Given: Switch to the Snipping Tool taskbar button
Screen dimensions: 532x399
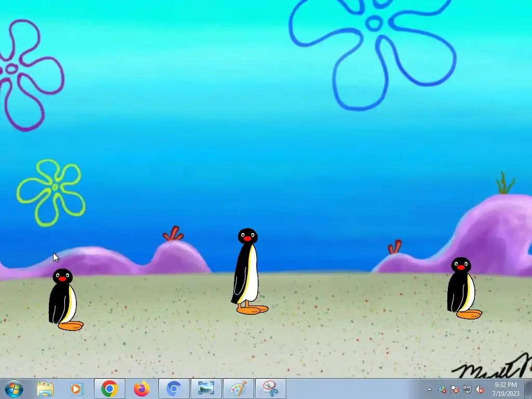Looking at the screenshot, I should tap(270, 389).
